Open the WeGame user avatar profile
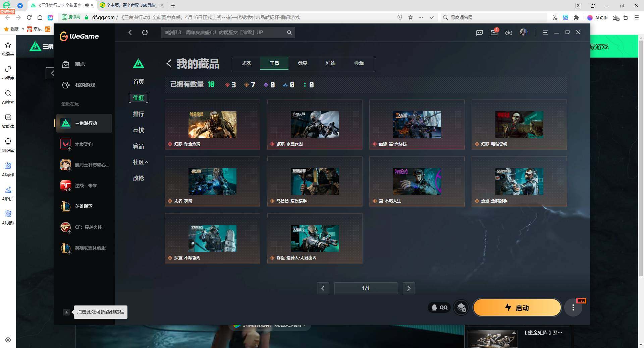Image resolution: width=644 pixels, height=348 pixels. (x=523, y=32)
